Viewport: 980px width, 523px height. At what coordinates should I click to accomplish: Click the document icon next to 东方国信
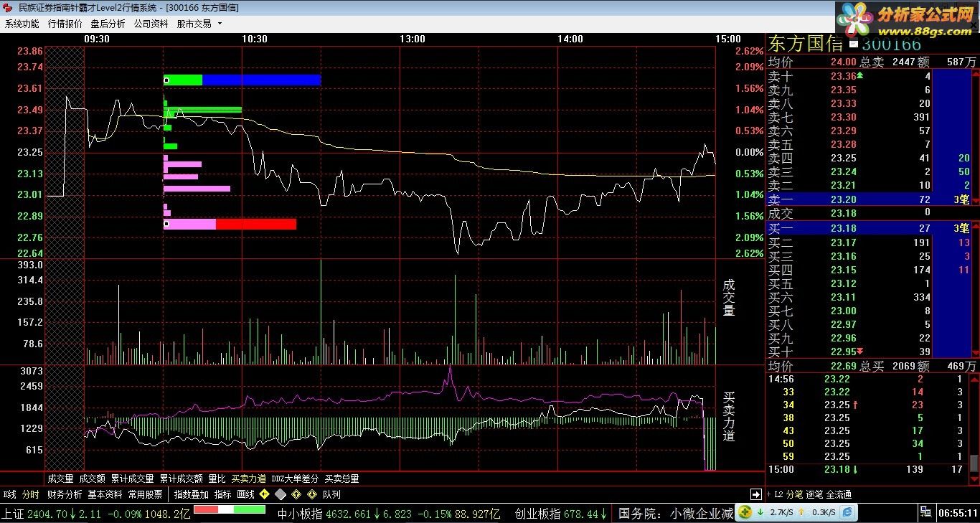[x=852, y=42]
